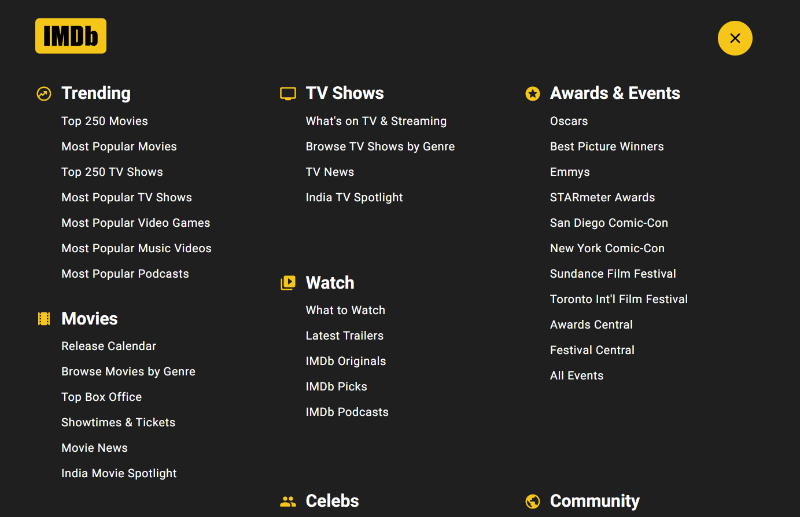The height and width of the screenshot is (517, 800).
Task: Select Browse TV Shows by Genre
Action: click(x=380, y=146)
